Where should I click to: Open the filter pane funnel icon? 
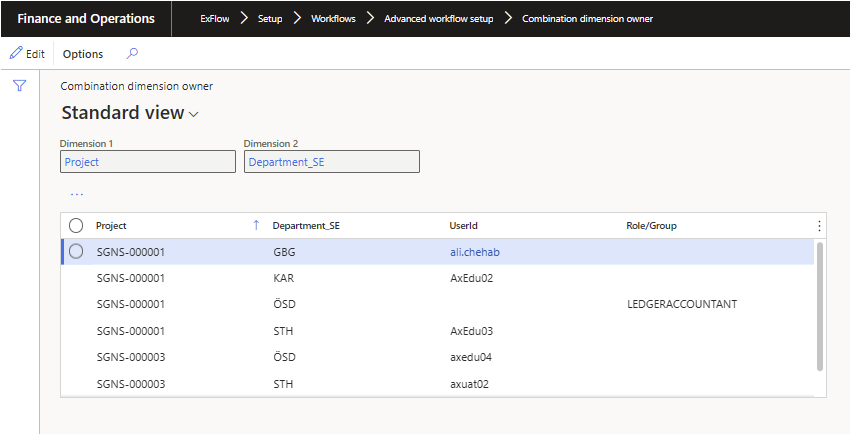[x=20, y=86]
